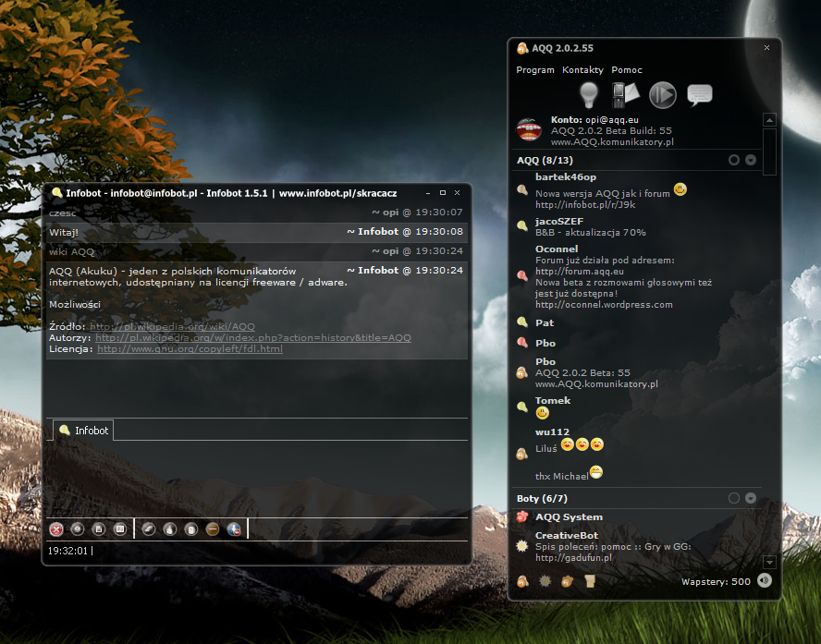Click the oconnel.wordpress.com address in Oconnel's status
This screenshot has width=821, height=644.
[x=604, y=305]
